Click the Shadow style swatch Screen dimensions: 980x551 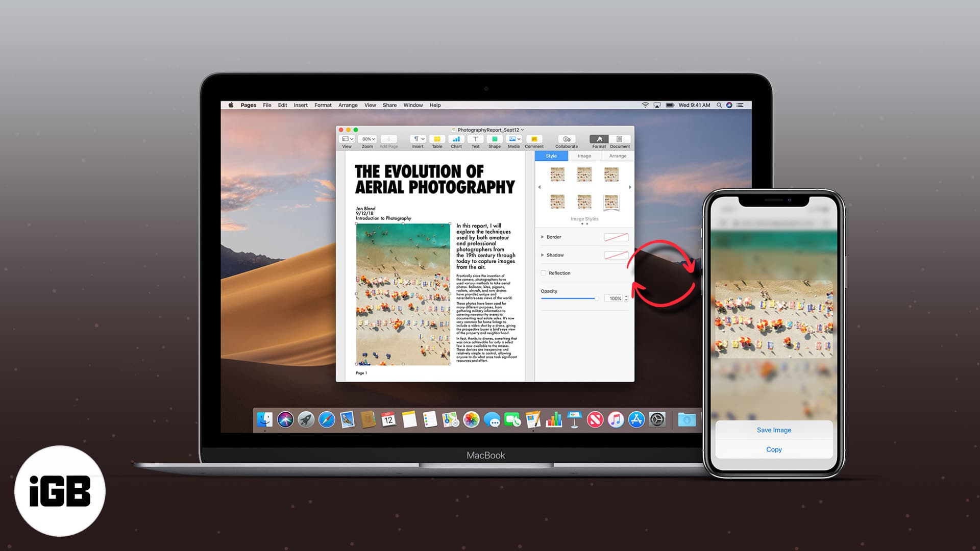pos(616,255)
